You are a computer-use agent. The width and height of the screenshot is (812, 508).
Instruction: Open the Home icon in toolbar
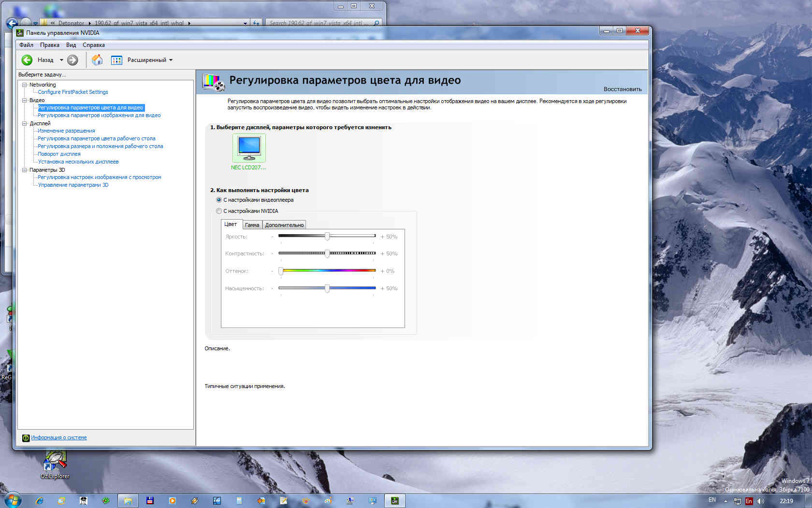(x=97, y=60)
